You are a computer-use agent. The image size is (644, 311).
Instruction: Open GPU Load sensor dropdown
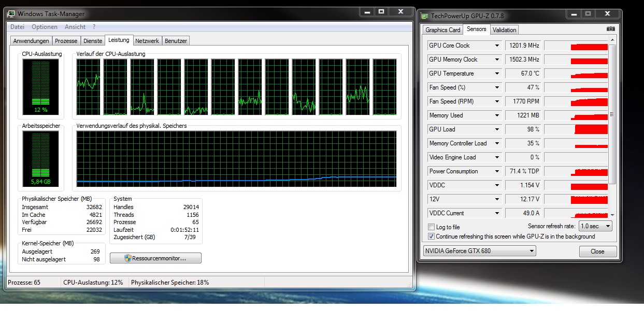tap(497, 129)
